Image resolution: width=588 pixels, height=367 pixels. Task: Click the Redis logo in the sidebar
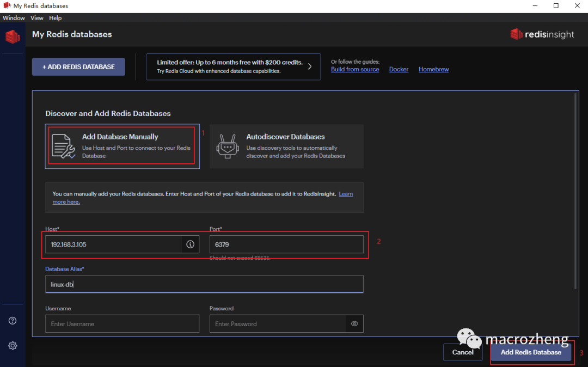click(13, 36)
